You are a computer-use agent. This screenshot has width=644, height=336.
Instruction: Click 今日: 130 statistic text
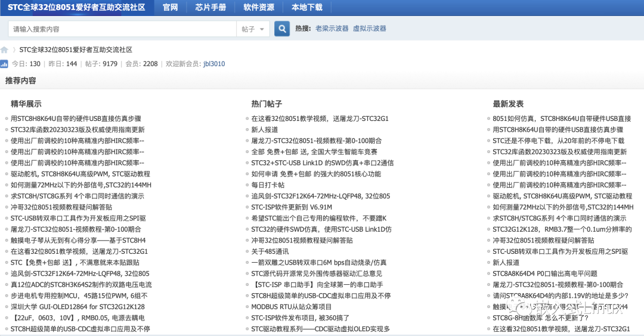(x=26, y=64)
